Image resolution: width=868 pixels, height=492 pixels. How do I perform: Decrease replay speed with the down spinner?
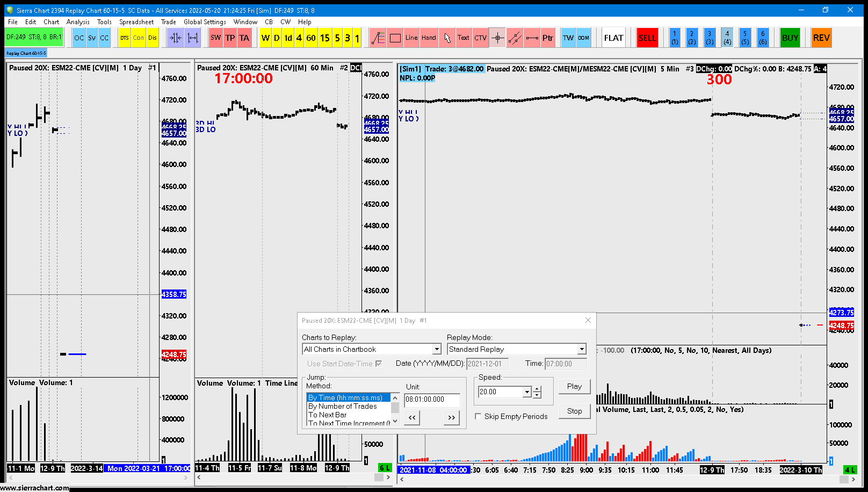(537, 395)
